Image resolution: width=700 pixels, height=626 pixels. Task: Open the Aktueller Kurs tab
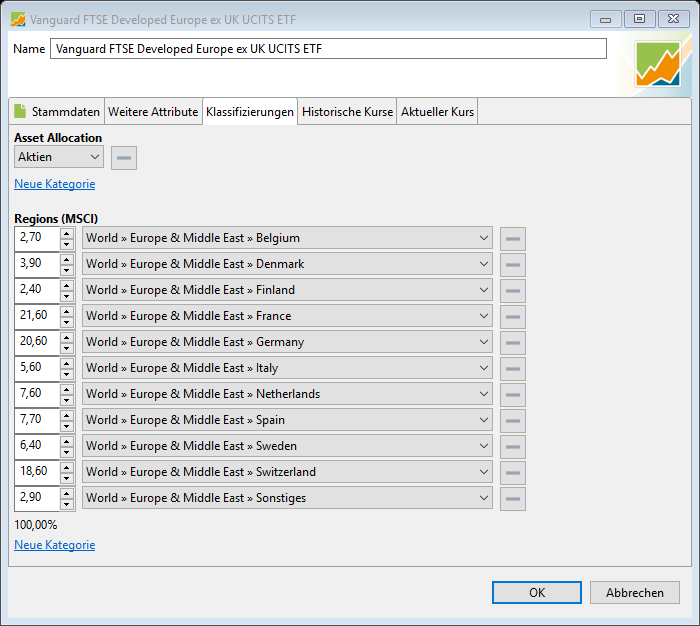[x=437, y=112]
